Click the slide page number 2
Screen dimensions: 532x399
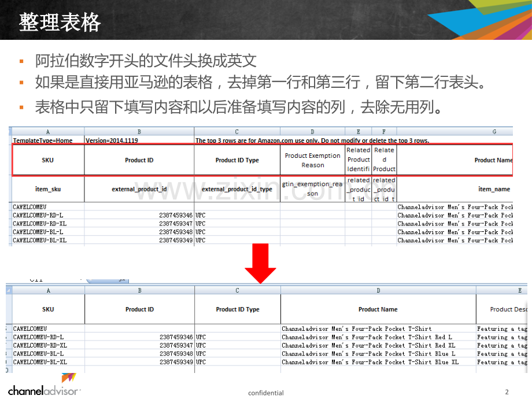coord(507,392)
